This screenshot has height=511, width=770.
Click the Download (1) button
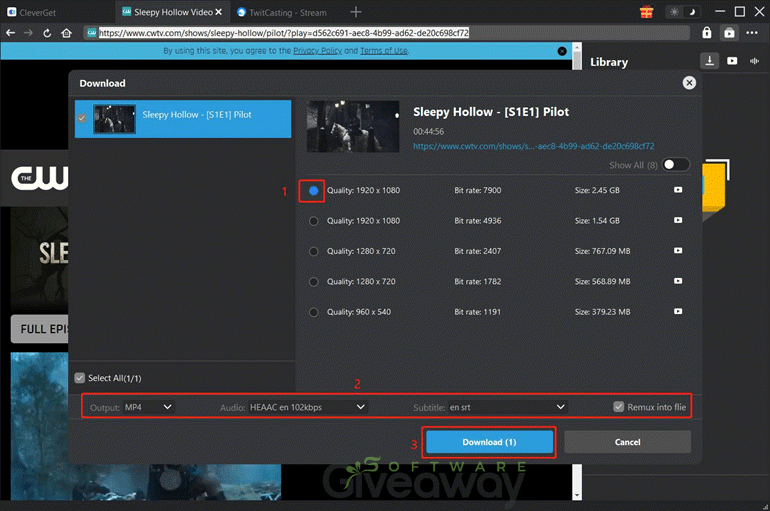click(489, 442)
